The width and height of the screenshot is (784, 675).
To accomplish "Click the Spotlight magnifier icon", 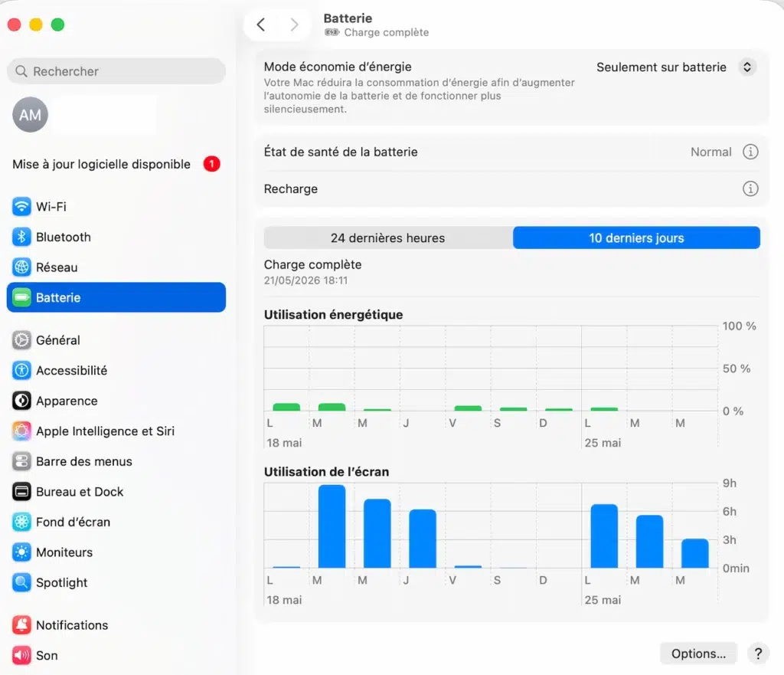I will tap(21, 582).
